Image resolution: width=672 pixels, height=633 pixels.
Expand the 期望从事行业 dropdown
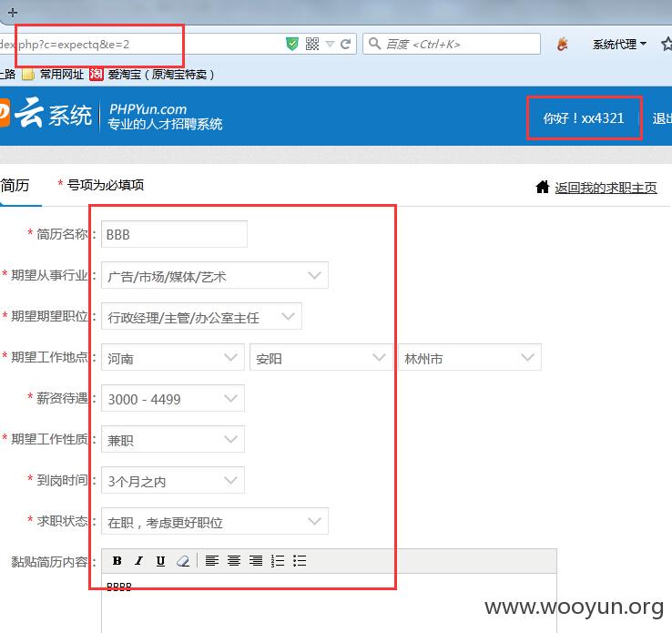point(215,275)
